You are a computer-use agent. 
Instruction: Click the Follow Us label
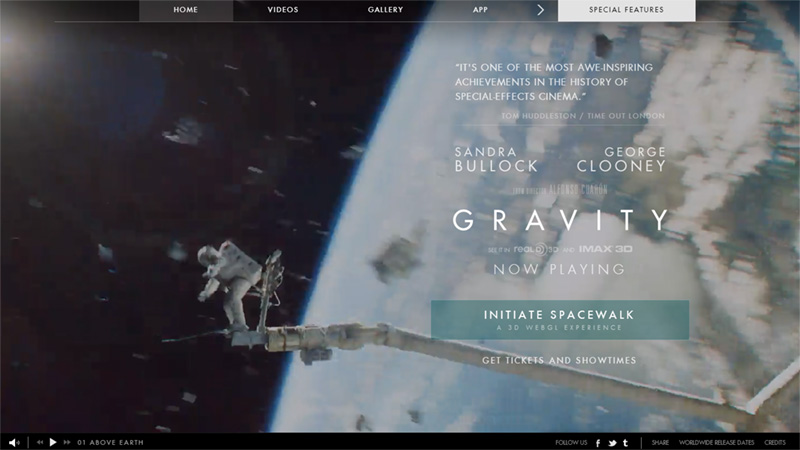(x=571, y=442)
